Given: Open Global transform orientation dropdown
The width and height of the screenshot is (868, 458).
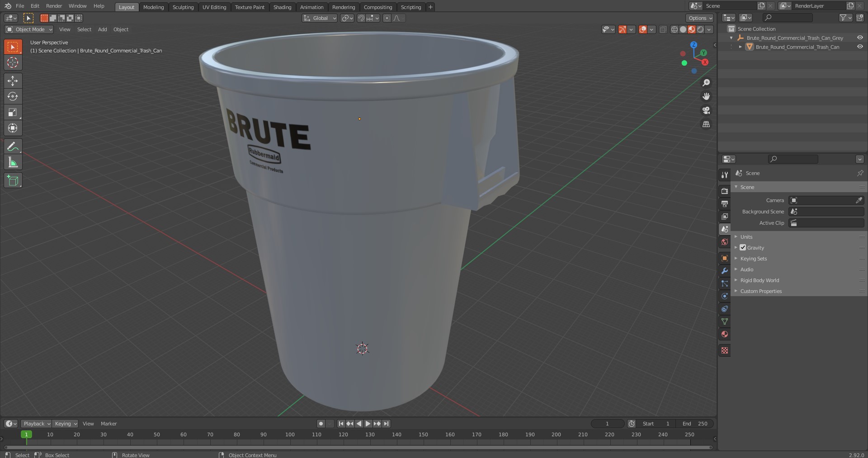Looking at the screenshot, I should tap(320, 18).
